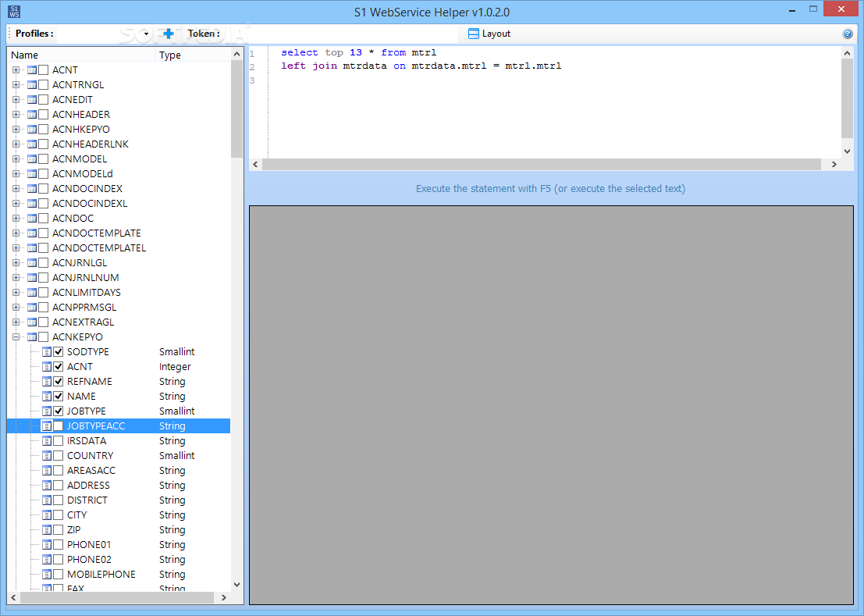Viewport: 864px width, 616px height.
Task: Expand the ACNMODELd table node
Action: [x=16, y=173]
